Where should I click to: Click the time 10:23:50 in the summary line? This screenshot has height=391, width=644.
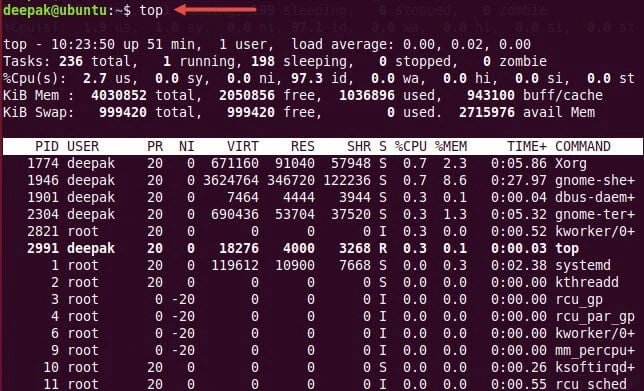pos(83,44)
